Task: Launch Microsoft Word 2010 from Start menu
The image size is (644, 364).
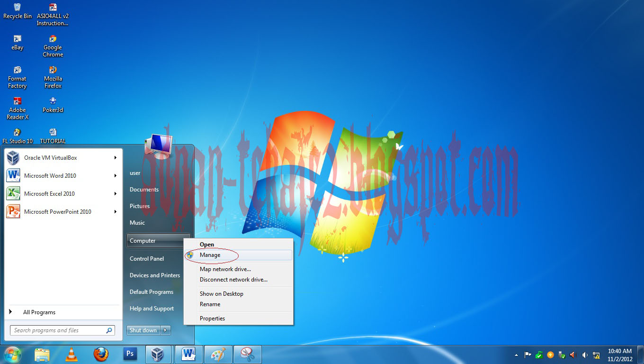Action: [59, 176]
